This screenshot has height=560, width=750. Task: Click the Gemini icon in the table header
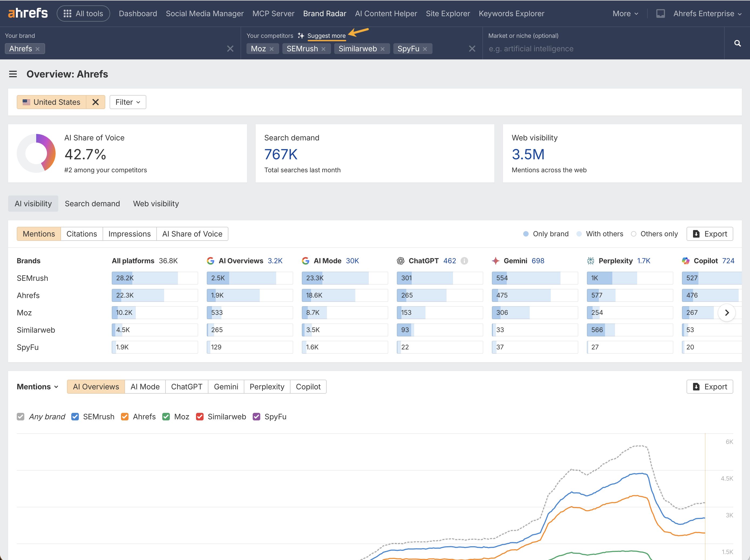pos(495,261)
